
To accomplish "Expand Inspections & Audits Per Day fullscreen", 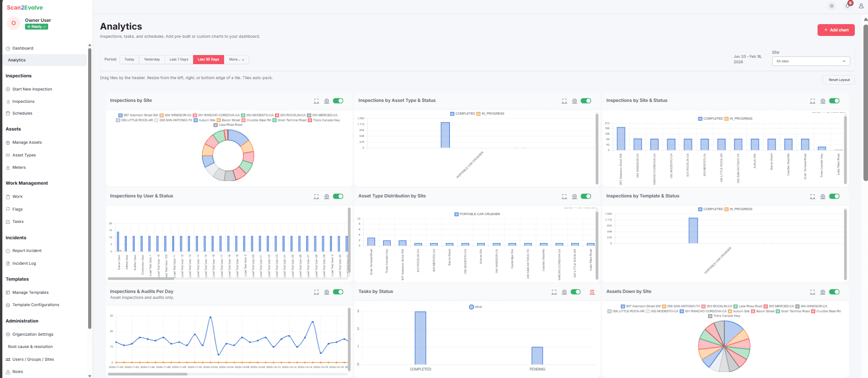I will [x=316, y=292].
